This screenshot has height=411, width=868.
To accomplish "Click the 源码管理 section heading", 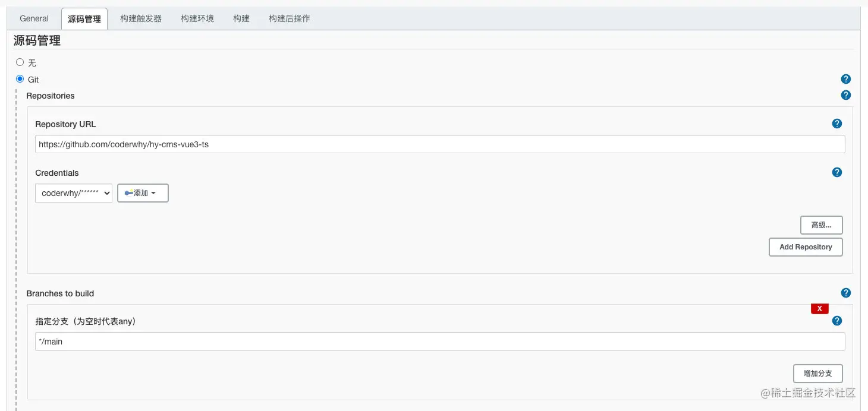I will pos(37,41).
